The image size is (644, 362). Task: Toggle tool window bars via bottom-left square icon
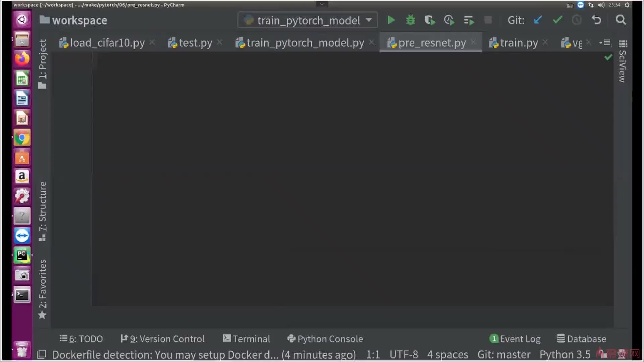coord(42,354)
